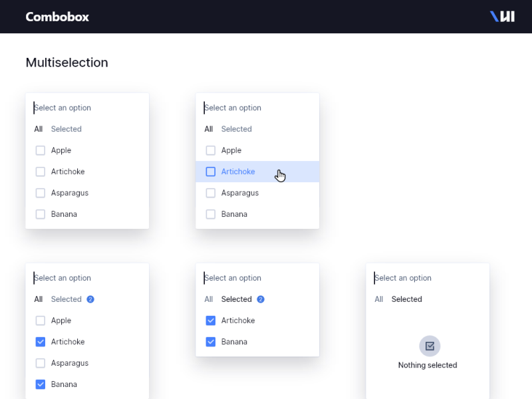Check Banana in the top-left combobox

(41, 214)
